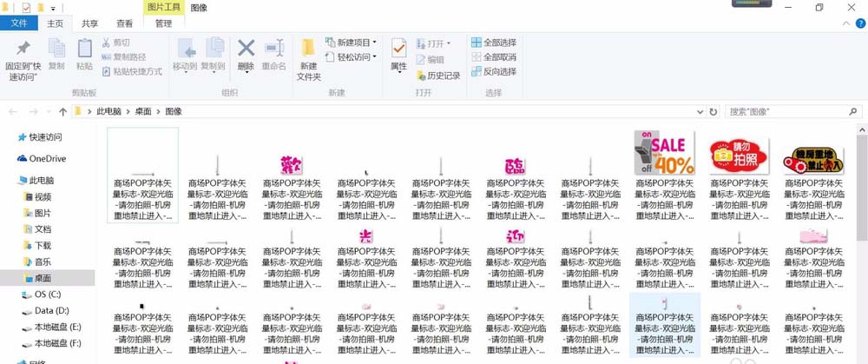Viewport: 868px width, 364px height.
Task: Click the properties checkmark in the title bar
Action: pyautogui.click(x=26, y=8)
